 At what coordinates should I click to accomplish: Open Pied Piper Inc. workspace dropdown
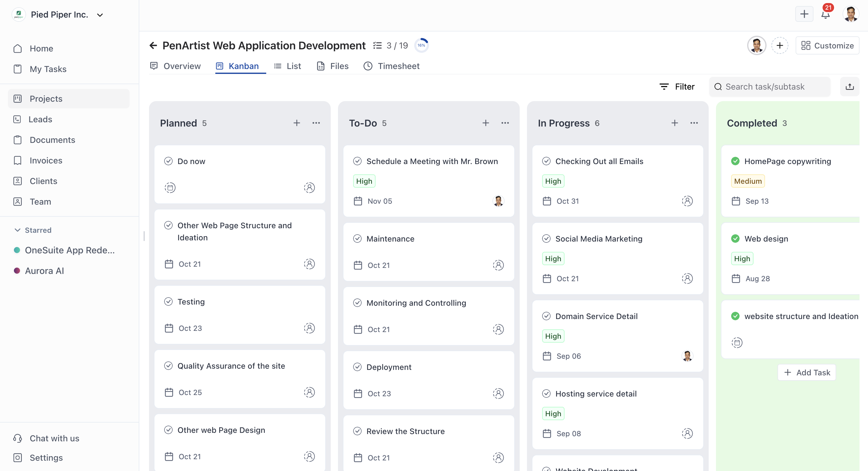(x=100, y=15)
